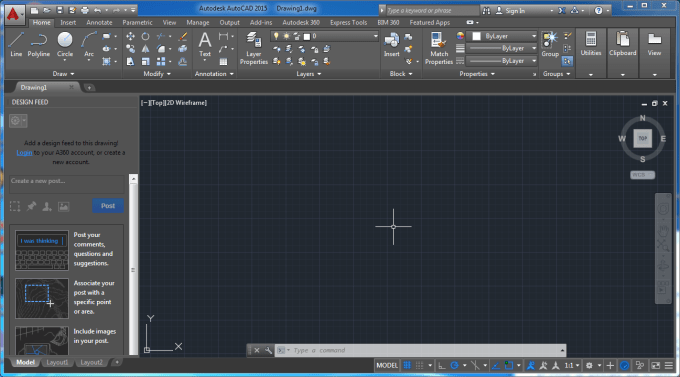
Task: Open the Utilities panel
Action: pyautogui.click(x=591, y=44)
